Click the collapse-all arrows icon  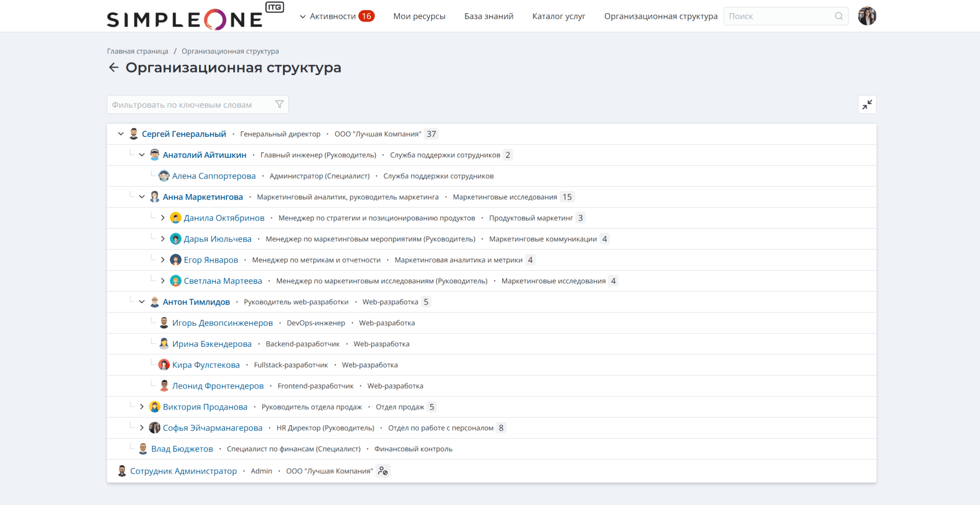[867, 105]
